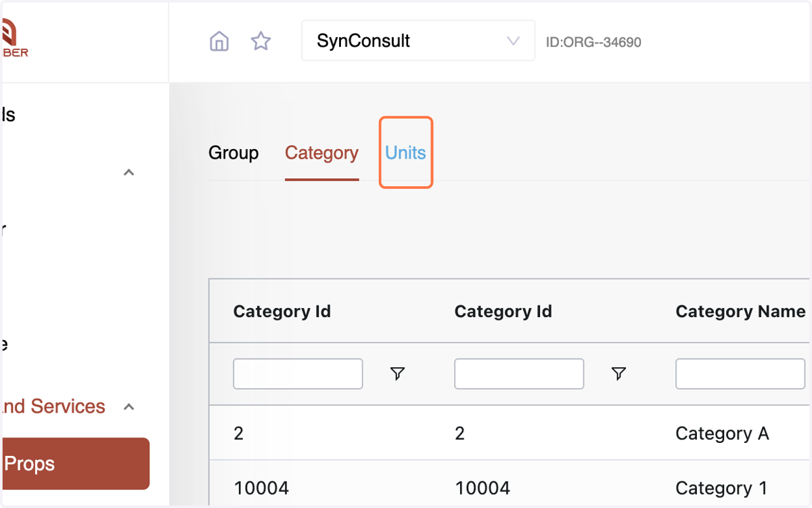
Task: Go to the home icon
Action: tap(219, 41)
